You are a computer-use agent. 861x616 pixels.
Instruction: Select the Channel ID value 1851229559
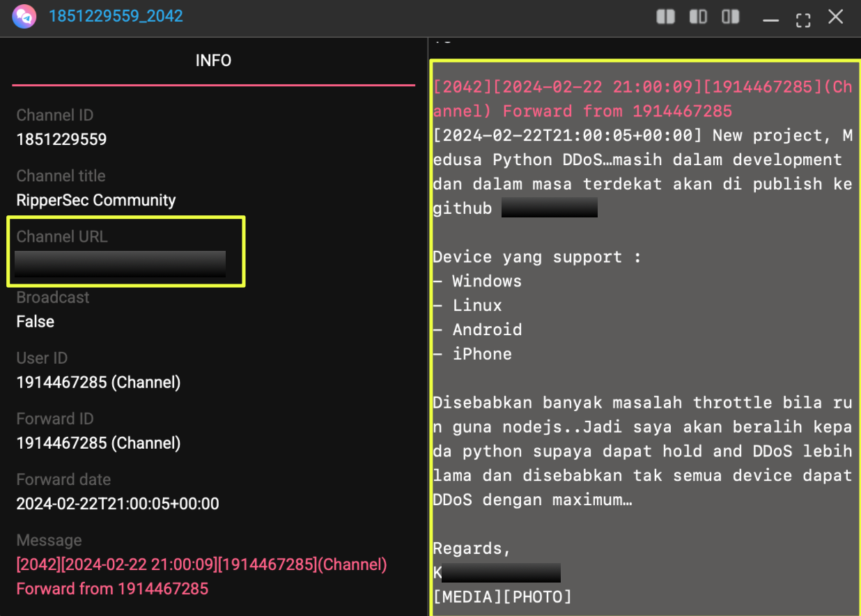61,139
